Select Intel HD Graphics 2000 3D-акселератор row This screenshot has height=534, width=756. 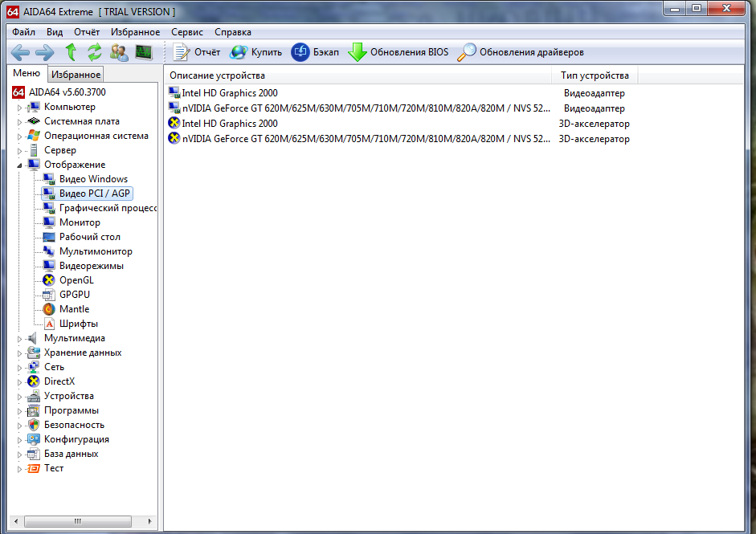(x=400, y=124)
